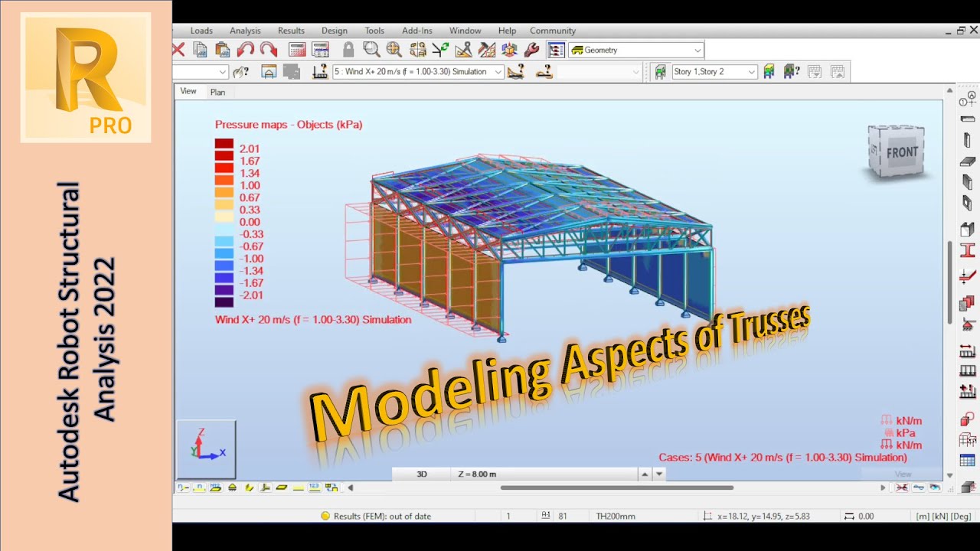The image size is (980, 551).
Task: Click the red X delete icon
Action: 178,50
